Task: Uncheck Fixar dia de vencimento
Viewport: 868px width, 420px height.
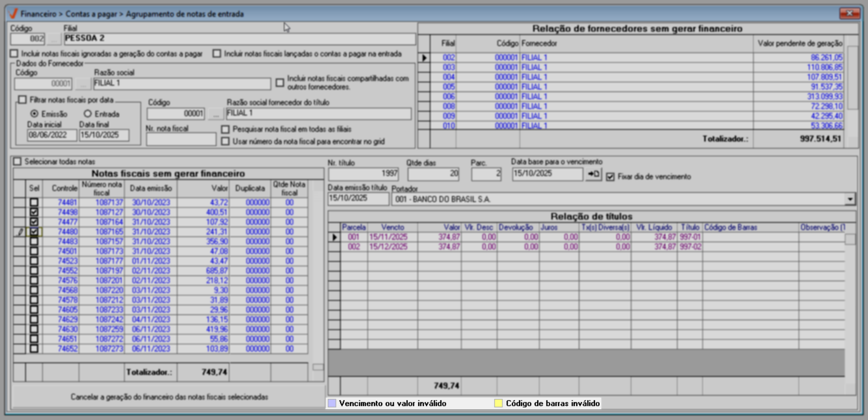Action: (611, 177)
